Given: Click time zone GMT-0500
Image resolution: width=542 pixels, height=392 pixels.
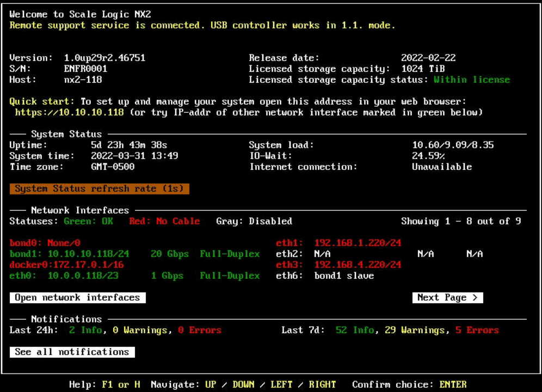Looking at the screenshot, I should [x=113, y=167].
